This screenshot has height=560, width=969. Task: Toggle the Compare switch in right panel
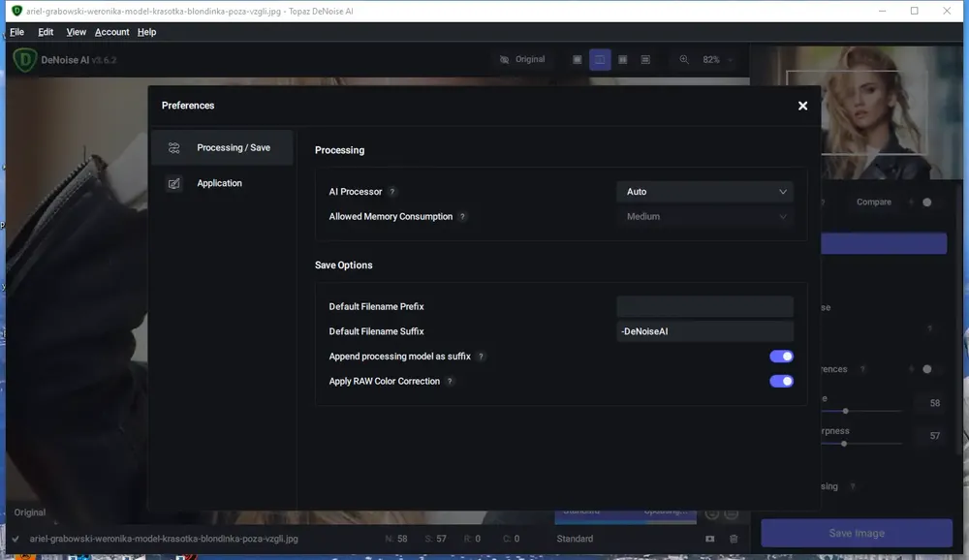tap(926, 202)
